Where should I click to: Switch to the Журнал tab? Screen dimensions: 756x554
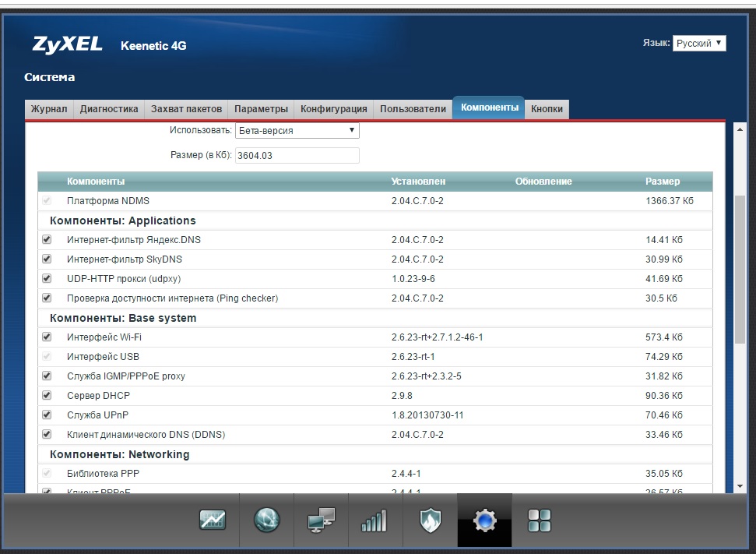[49, 109]
